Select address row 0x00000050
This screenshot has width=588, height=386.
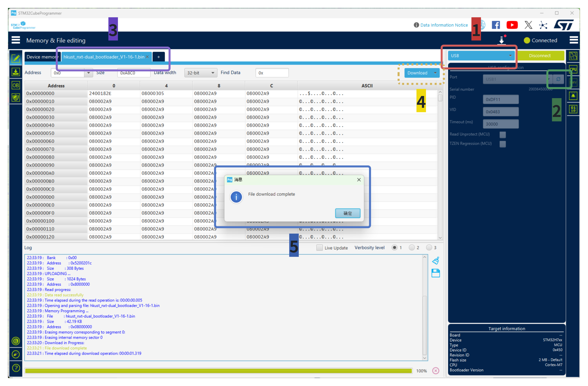pyautogui.click(x=56, y=133)
